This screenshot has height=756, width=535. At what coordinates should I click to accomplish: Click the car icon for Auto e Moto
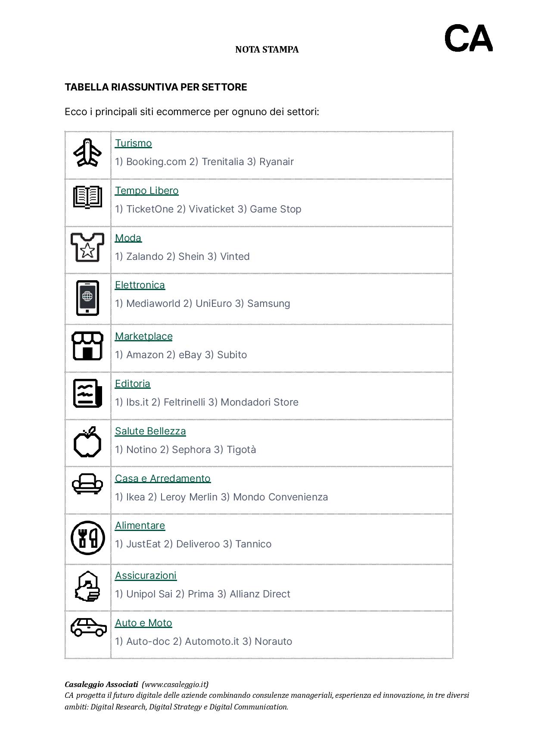[x=89, y=627]
